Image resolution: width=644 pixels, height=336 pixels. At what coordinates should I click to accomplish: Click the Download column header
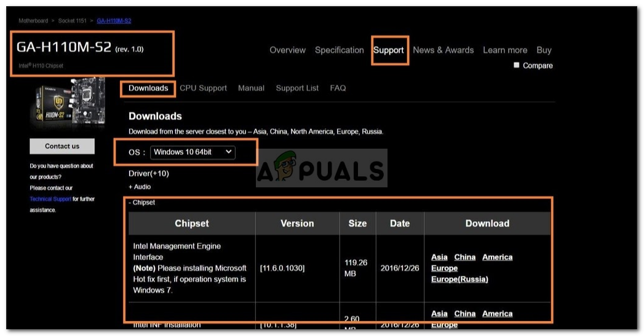[487, 223]
